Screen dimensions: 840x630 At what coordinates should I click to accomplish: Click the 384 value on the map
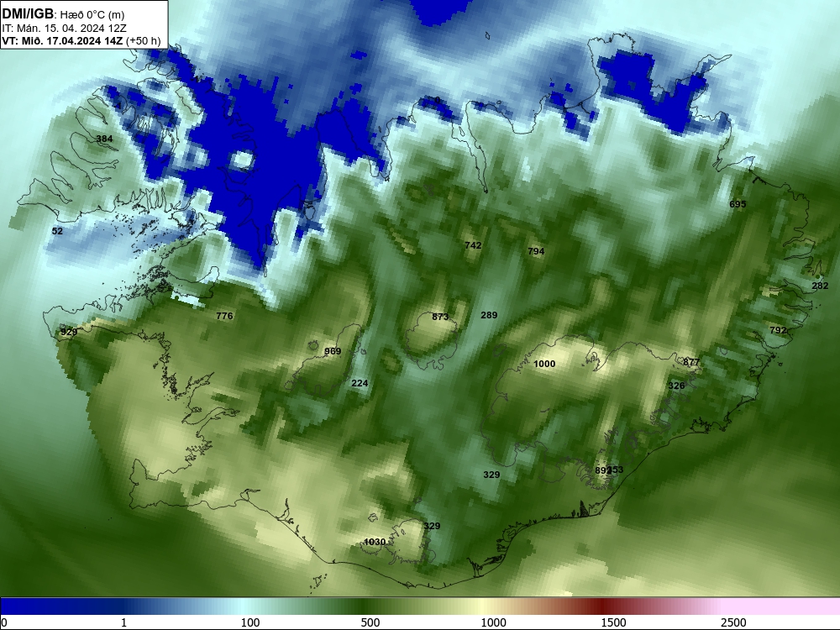click(x=104, y=139)
